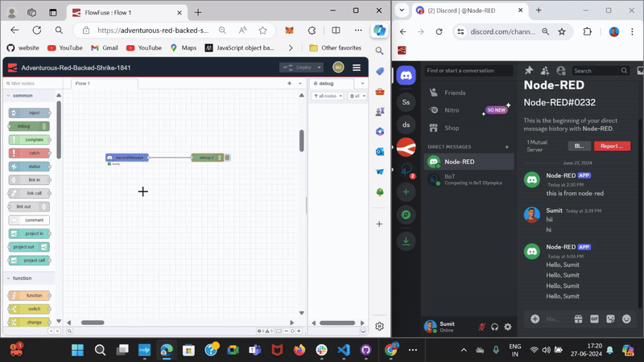Open the emoji picker in message bar
644x362 pixels.
click(627, 319)
